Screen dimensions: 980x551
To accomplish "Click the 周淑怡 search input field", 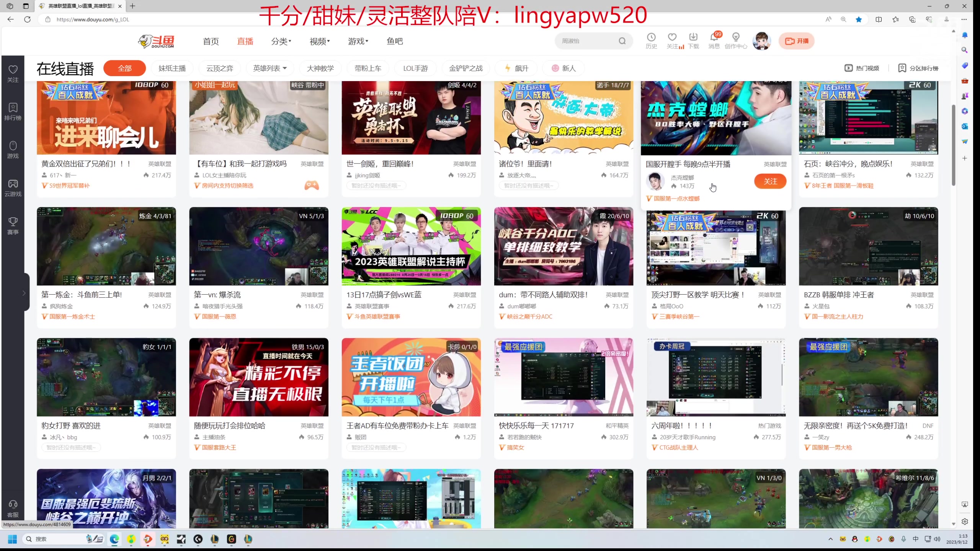I will [x=588, y=41].
